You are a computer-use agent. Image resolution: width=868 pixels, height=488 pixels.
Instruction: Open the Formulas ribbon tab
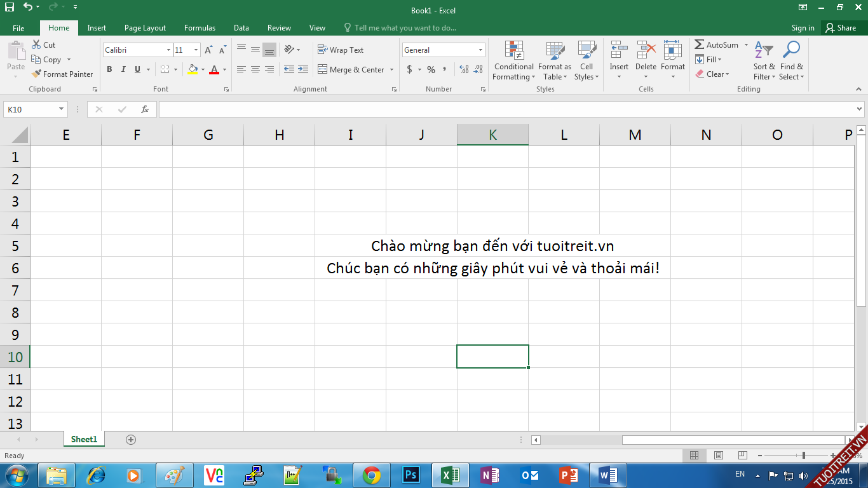pos(200,28)
